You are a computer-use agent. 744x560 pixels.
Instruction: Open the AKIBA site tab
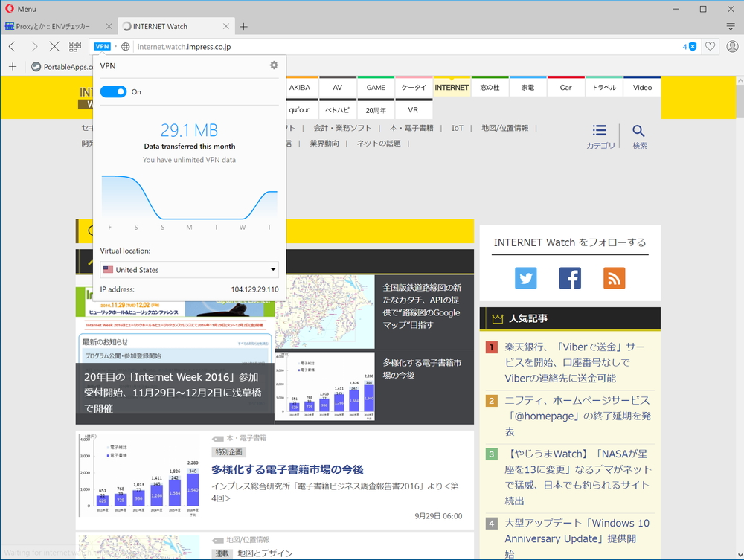(x=299, y=87)
